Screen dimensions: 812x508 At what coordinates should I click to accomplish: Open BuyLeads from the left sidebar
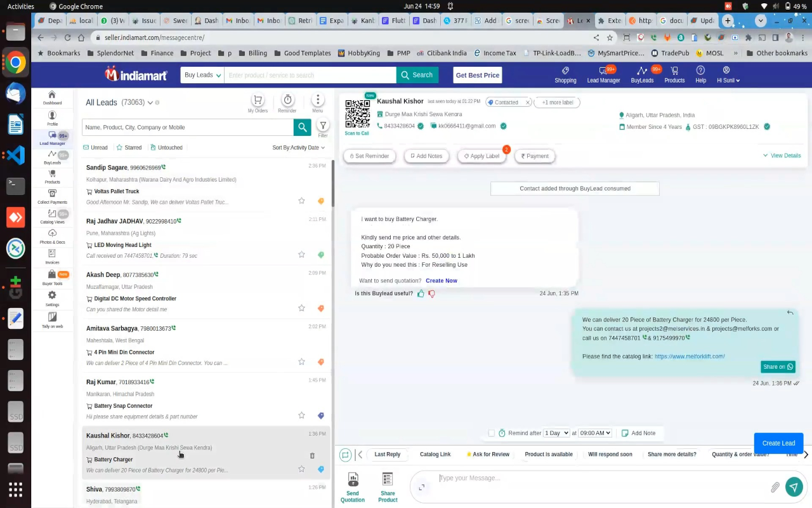52,158
